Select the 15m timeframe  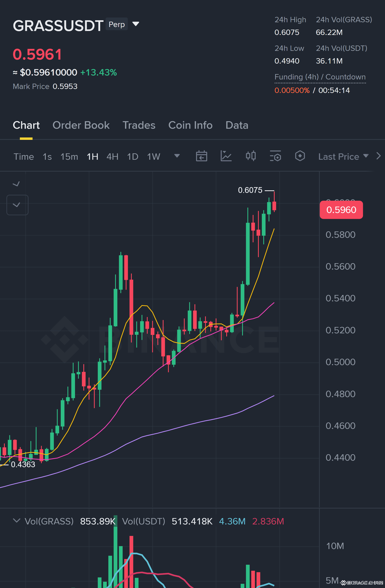click(69, 157)
